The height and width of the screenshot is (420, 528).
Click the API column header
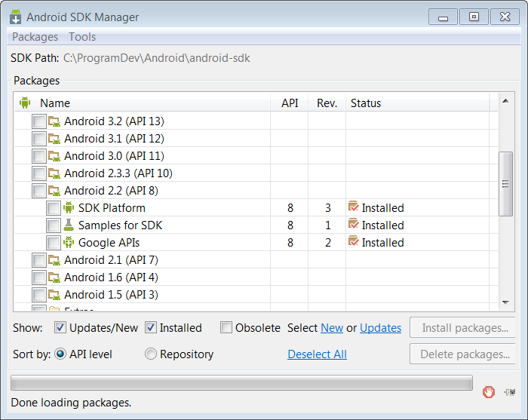(290, 103)
